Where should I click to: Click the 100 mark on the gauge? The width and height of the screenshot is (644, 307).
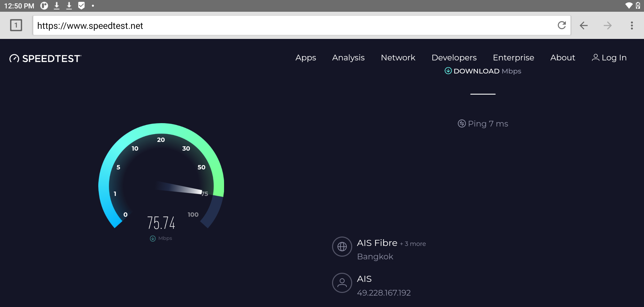point(193,215)
